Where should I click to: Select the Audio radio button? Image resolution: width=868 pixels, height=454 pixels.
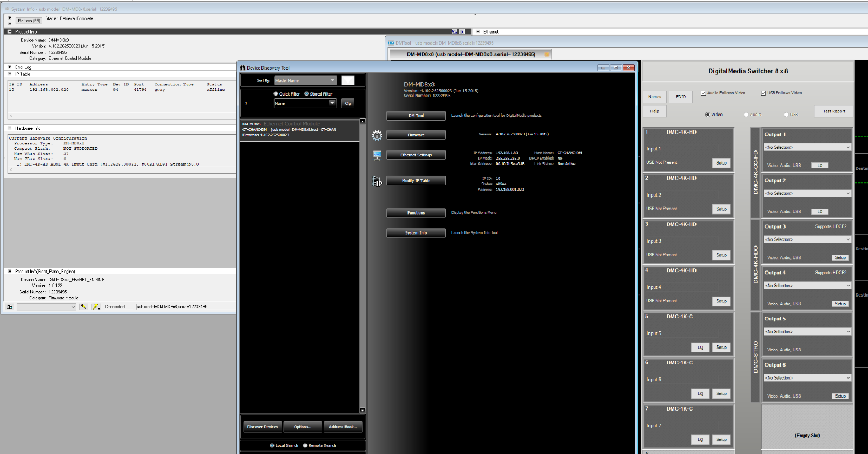pyautogui.click(x=746, y=115)
